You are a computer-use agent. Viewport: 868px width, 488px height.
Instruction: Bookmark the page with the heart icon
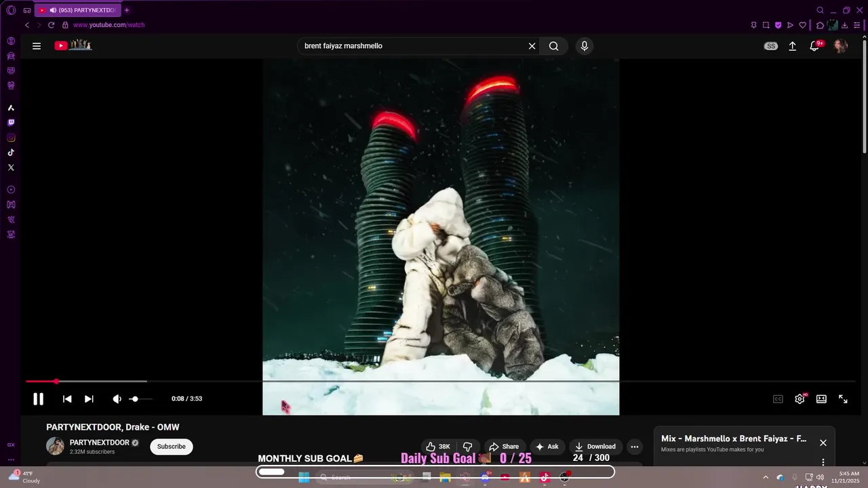tap(803, 25)
